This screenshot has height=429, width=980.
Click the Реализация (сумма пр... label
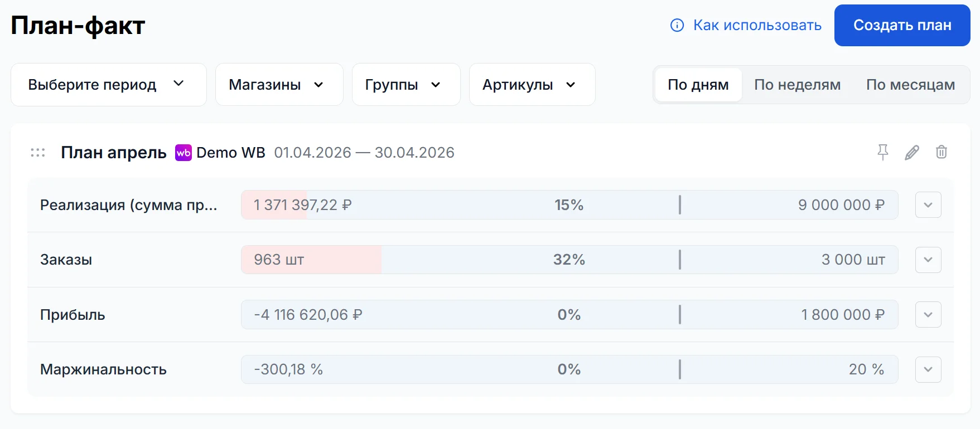(129, 205)
